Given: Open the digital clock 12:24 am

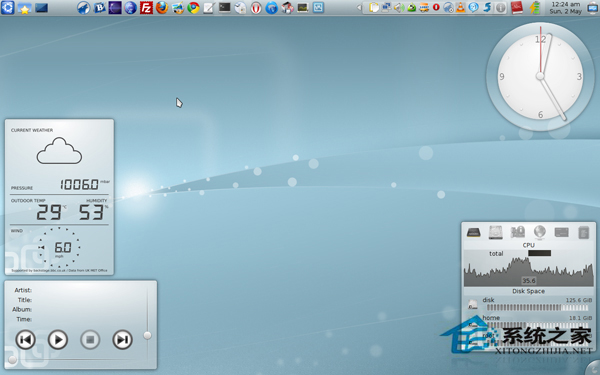Looking at the screenshot, I should 566,8.
